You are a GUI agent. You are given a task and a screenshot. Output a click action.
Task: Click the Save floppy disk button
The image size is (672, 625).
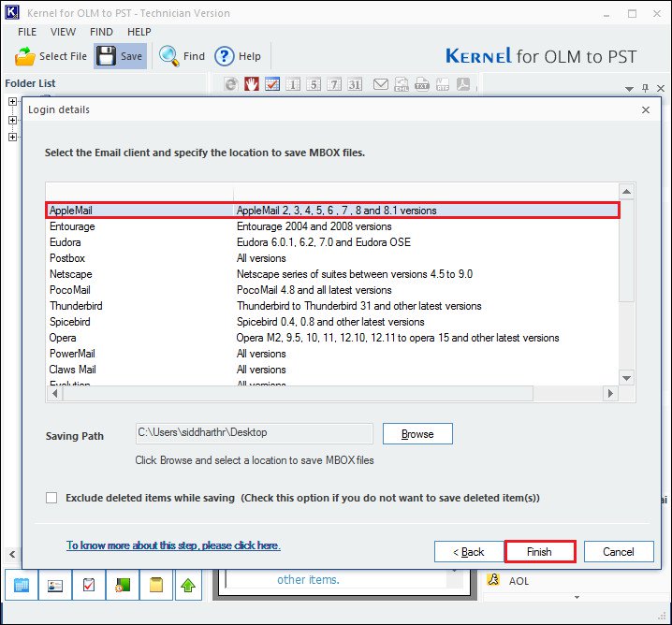[120, 56]
